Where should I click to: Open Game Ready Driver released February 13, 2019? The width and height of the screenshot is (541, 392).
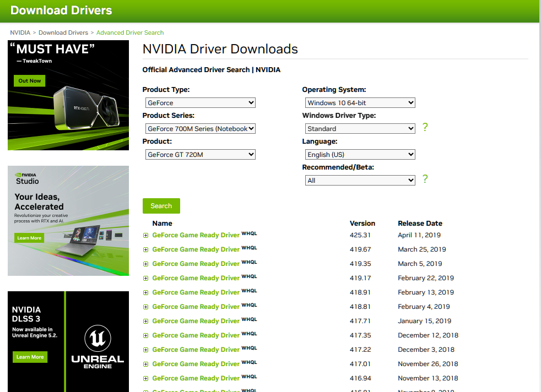tap(196, 292)
